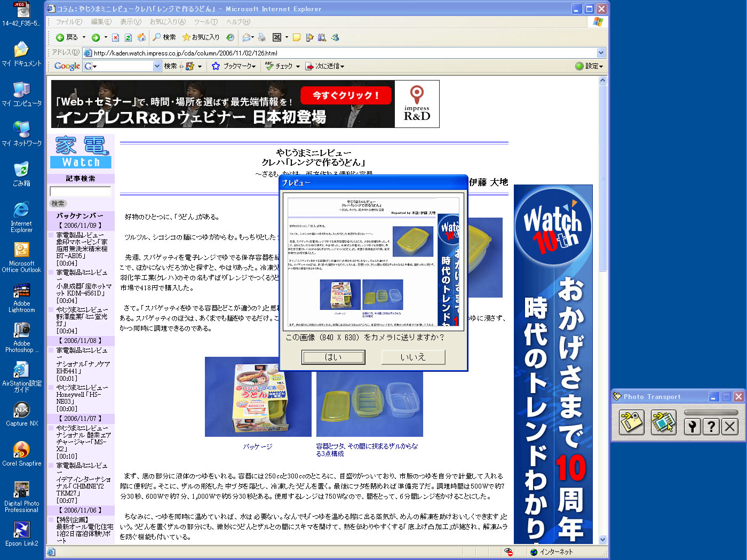
Task: Open the 編集 menu
Action: [101, 22]
